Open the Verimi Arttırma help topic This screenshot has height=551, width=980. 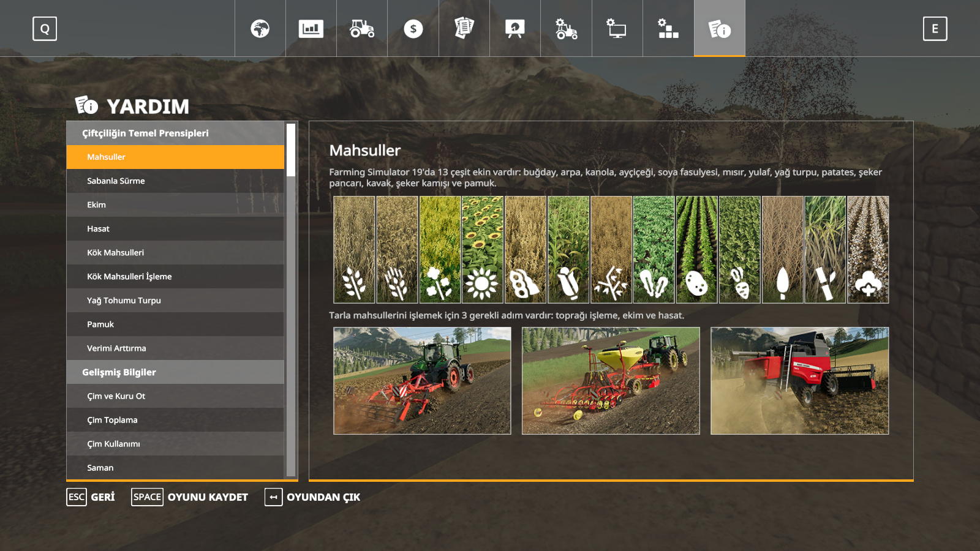(x=175, y=348)
